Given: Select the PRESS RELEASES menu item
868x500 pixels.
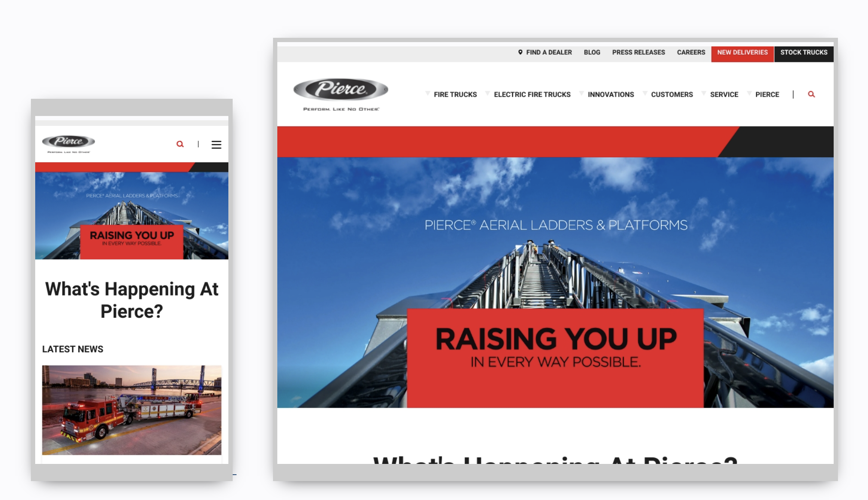Looking at the screenshot, I should point(638,52).
